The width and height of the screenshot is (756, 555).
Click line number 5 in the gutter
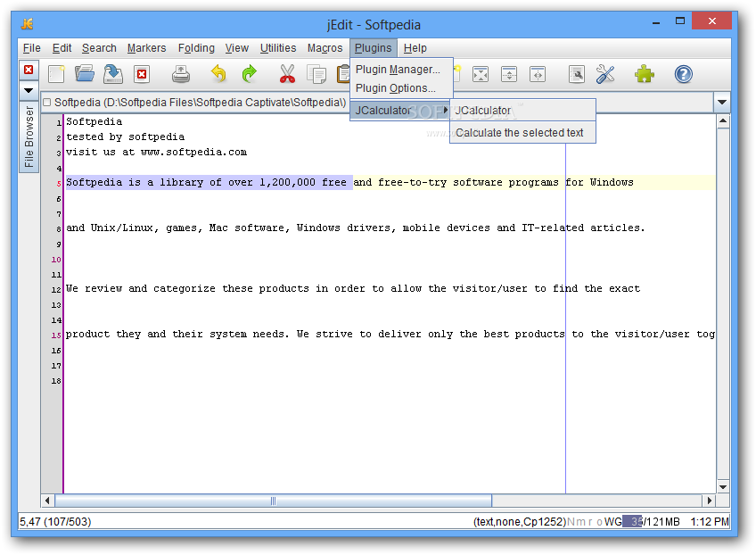[x=59, y=184]
